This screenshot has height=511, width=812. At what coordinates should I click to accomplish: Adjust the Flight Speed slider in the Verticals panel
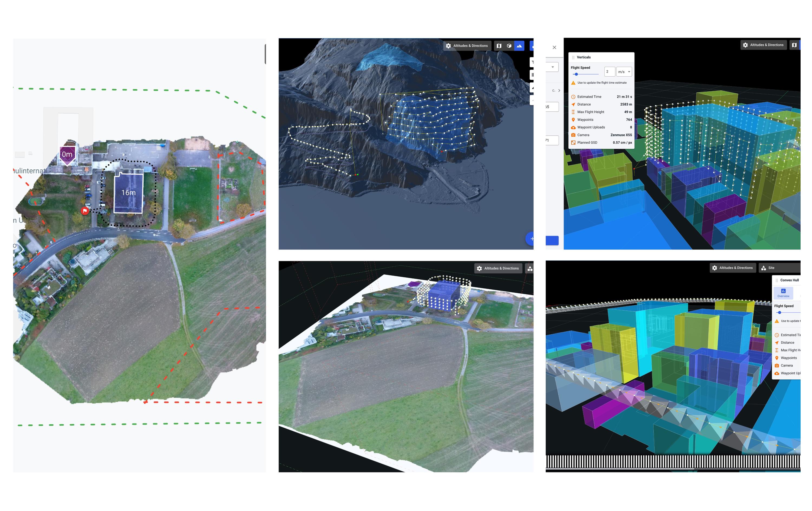tap(577, 74)
